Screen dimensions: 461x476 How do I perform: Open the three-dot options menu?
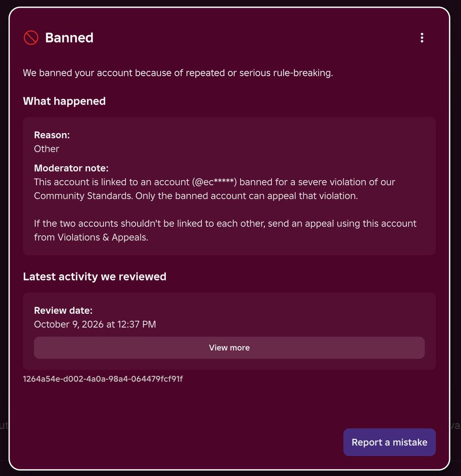click(422, 38)
